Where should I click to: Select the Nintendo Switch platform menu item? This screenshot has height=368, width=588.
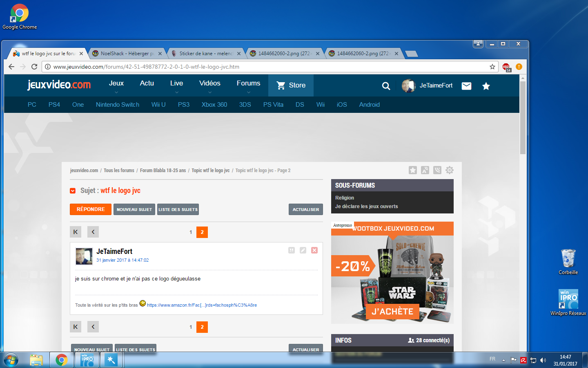tap(118, 105)
